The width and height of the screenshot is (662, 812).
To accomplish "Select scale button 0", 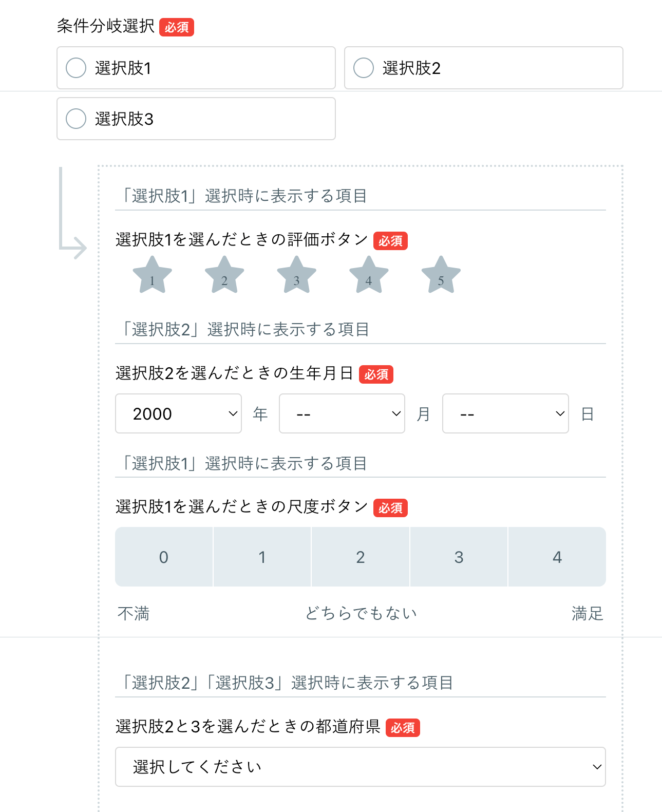I will pyautogui.click(x=164, y=557).
